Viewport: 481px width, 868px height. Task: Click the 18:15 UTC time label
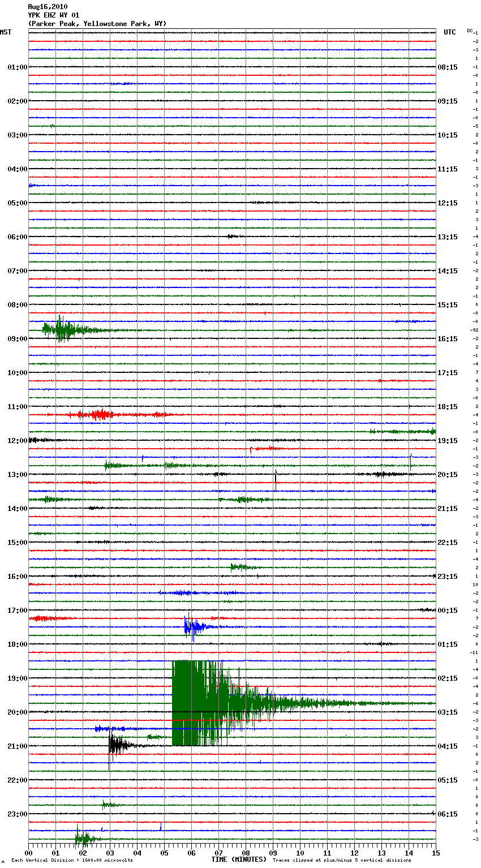[448, 407]
